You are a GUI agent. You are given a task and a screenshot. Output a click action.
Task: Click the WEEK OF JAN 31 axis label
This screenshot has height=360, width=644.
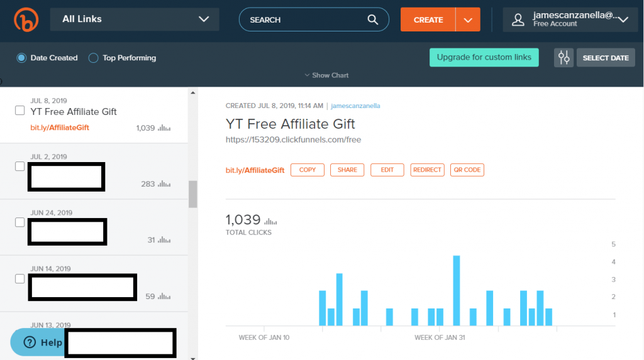click(x=440, y=337)
